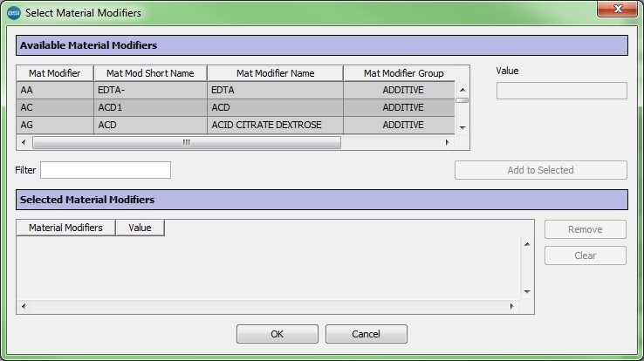Click the selected table's scroll down arrow

pyautogui.click(x=527, y=292)
